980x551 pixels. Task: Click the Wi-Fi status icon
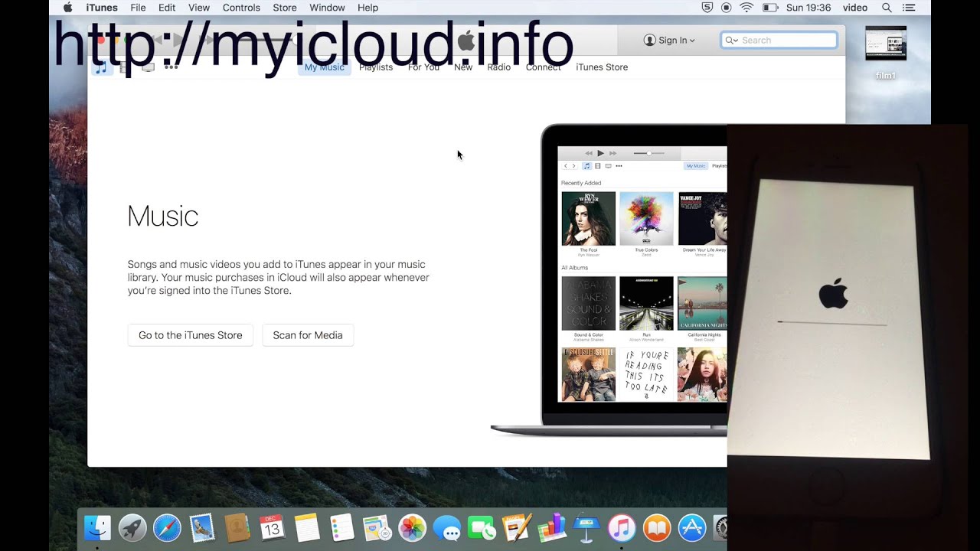[x=746, y=8]
